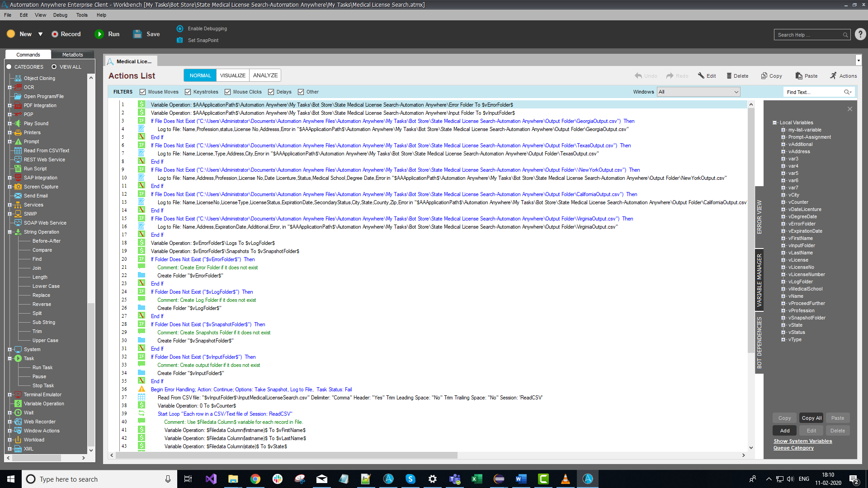868x488 pixels.
Task: Click the Set SnapPoint camera icon
Action: click(x=180, y=40)
